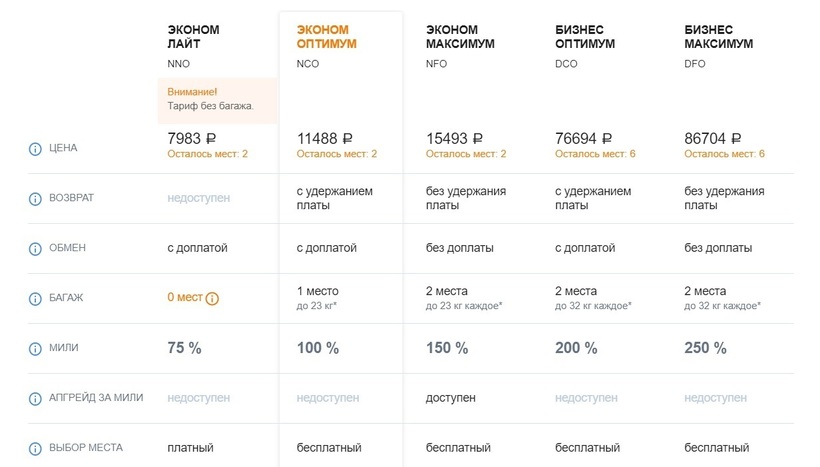Click info icon beside АПГРЕЙД ЗА МИЛИ

click(36, 398)
